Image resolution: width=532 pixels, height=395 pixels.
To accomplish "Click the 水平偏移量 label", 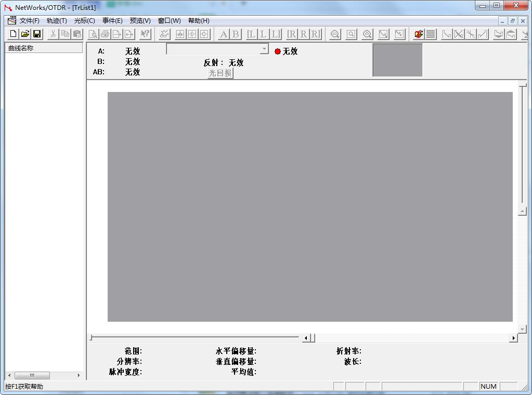I will [236, 351].
